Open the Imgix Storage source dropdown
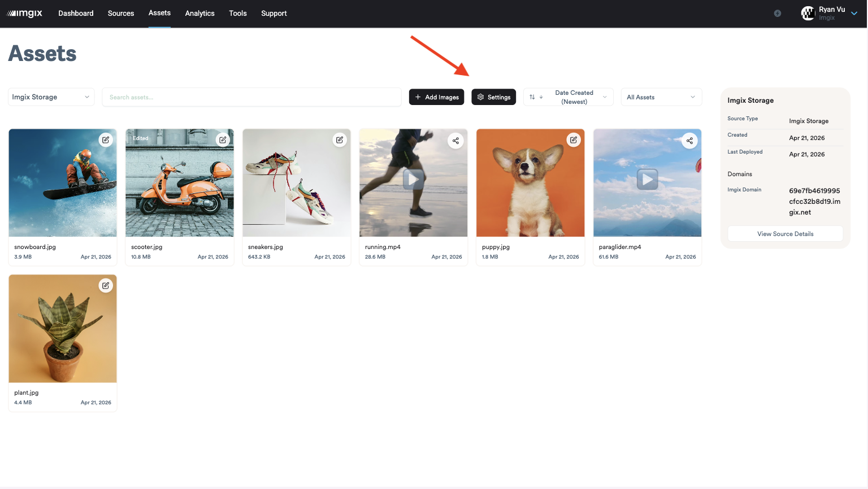Screen dimensions: 868x489 coord(51,97)
